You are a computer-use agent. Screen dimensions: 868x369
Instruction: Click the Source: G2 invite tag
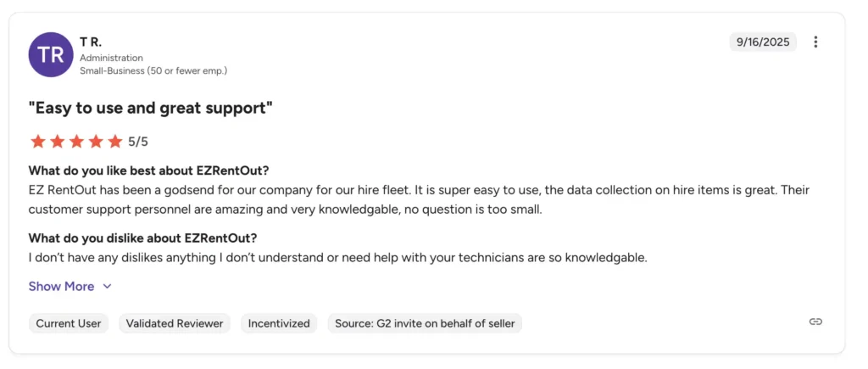pos(425,323)
